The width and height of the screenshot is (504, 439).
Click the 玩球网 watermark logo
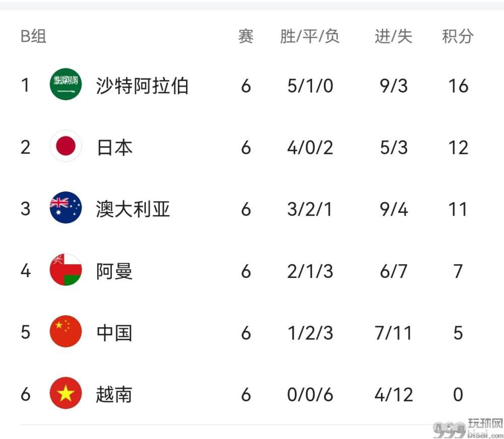(x=468, y=428)
